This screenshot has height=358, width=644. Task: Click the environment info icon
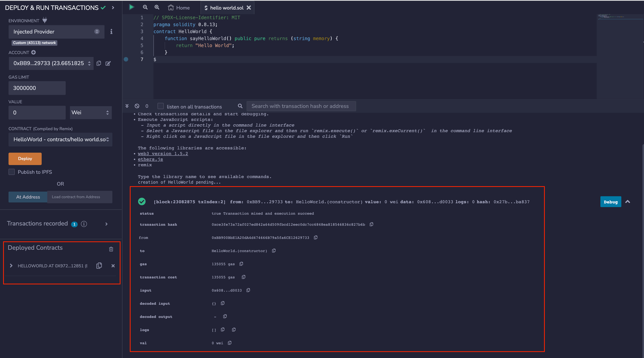pos(111,32)
